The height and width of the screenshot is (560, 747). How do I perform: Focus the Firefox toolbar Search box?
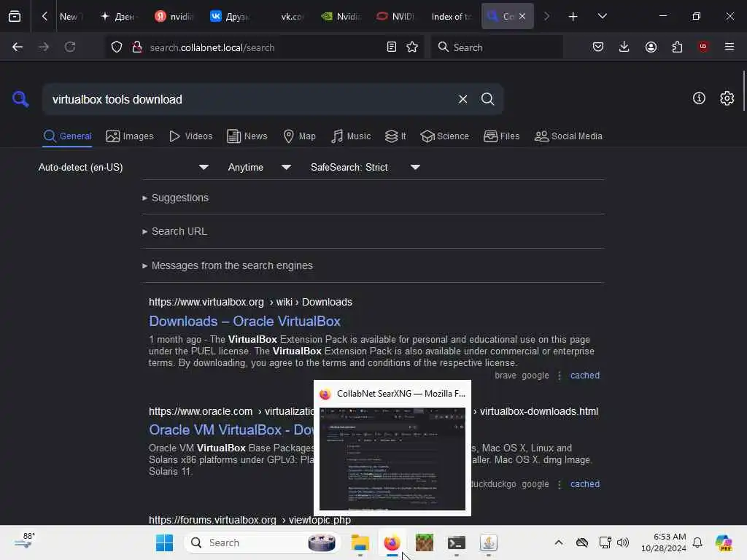point(497,47)
